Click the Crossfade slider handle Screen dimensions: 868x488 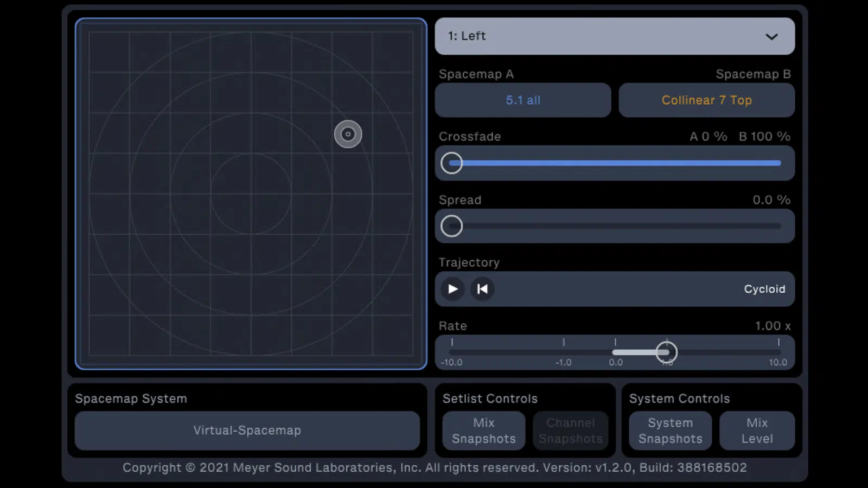[451, 163]
